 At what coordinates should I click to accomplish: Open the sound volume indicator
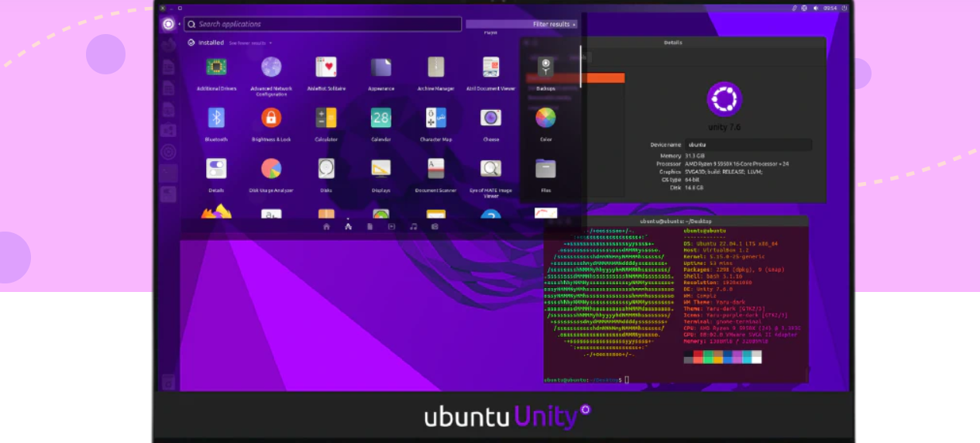814,8
